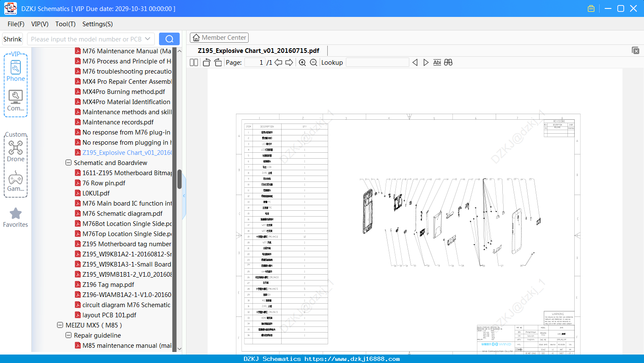Image resolution: width=644 pixels, height=363 pixels.
Task: Open M85 maintenance manual file
Action: tap(123, 346)
